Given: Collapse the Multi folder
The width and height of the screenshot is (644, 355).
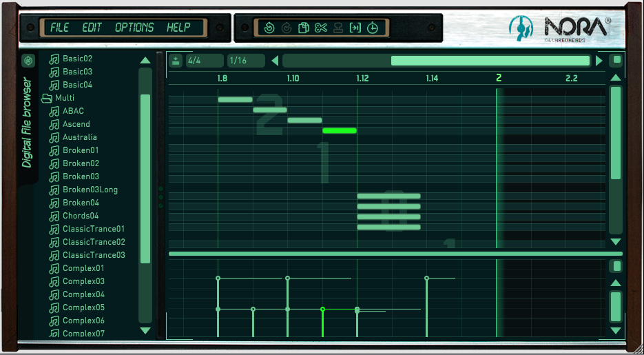Looking at the screenshot, I should pyautogui.click(x=46, y=98).
